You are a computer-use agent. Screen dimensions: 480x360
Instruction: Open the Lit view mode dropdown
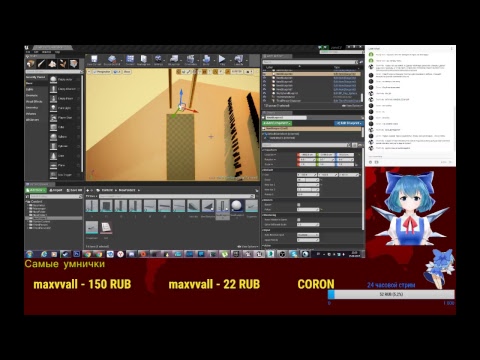tap(117, 72)
